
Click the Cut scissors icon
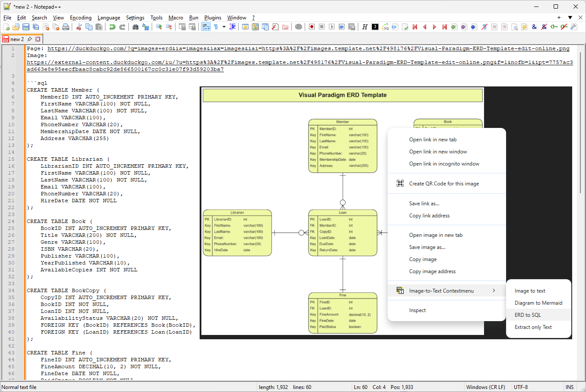(x=79, y=27)
